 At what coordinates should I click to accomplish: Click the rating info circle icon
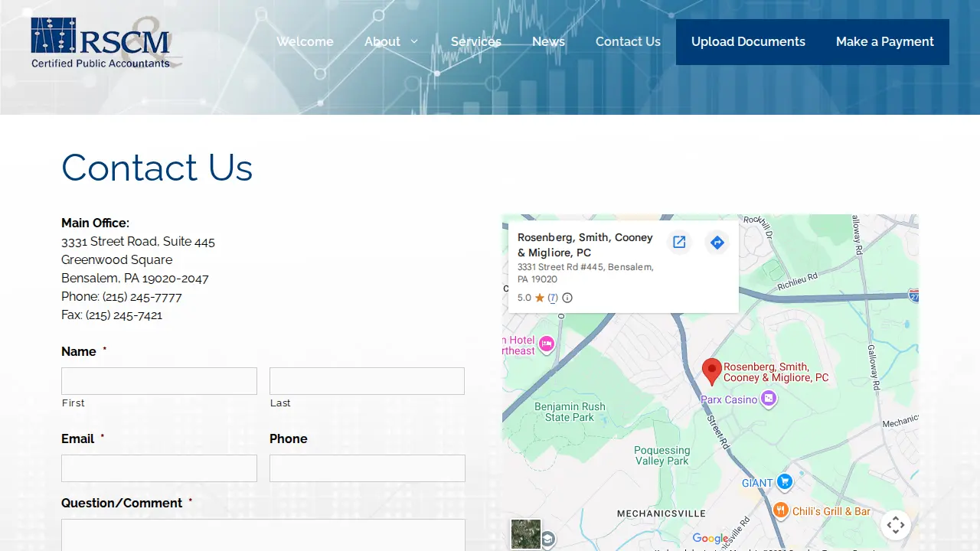(x=567, y=298)
